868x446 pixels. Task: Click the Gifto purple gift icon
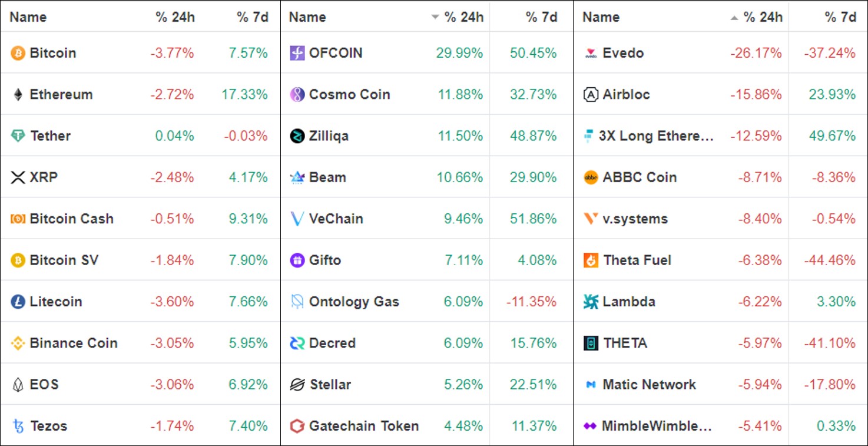click(297, 260)
